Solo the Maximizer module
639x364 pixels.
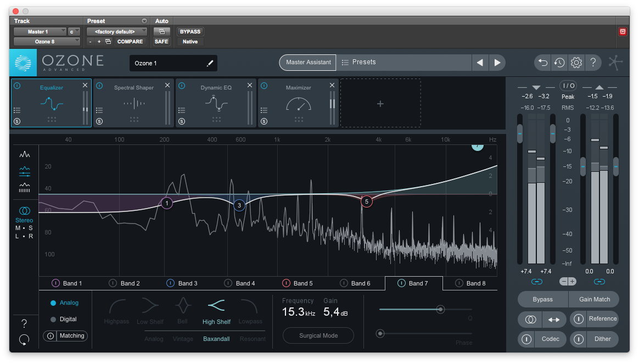pyautogui.click(x=264, y=121)
